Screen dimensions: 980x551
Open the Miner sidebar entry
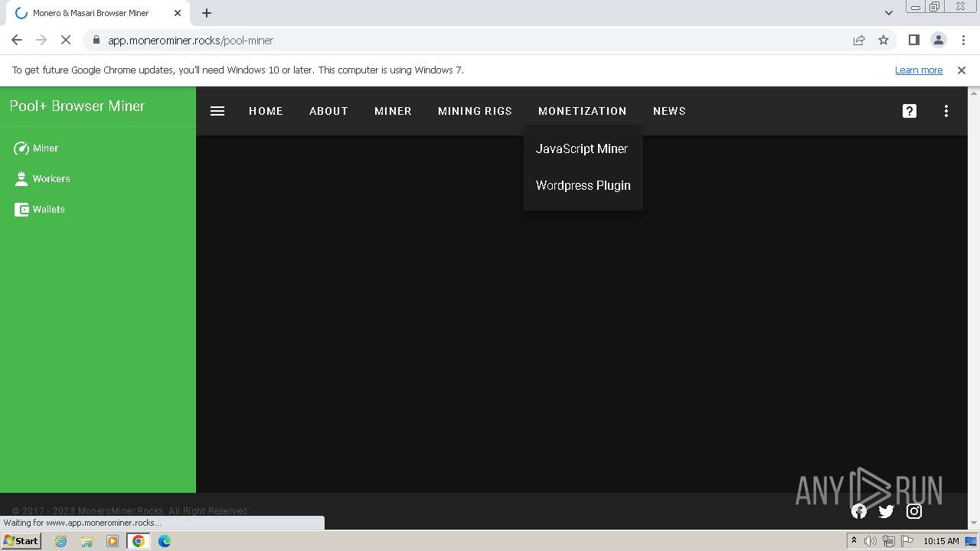98,148
